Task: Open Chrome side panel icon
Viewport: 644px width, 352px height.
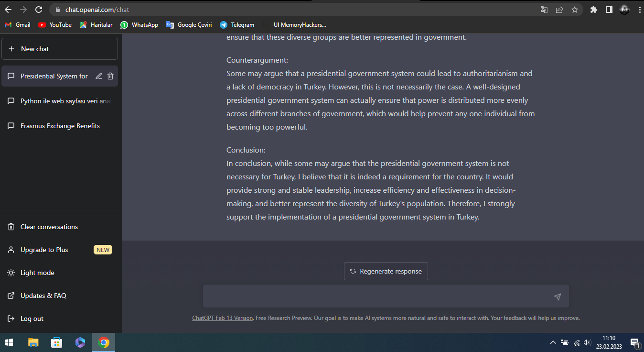Action: pos(609,10)
